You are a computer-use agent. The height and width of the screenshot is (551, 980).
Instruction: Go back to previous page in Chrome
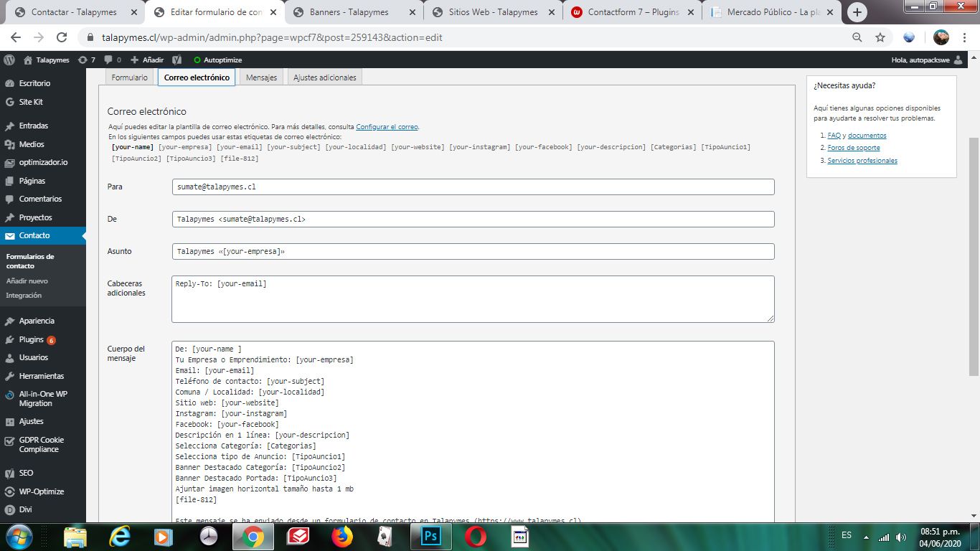(16, 37)
